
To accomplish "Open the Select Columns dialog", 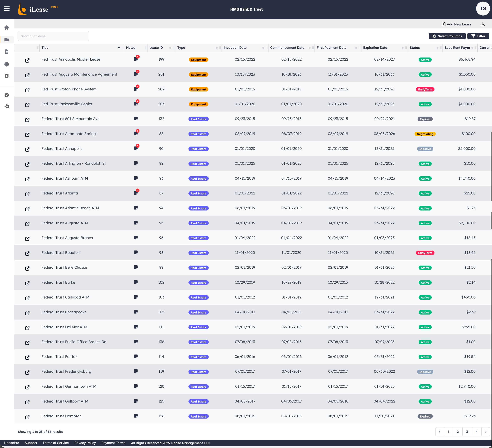I will 447,36.
